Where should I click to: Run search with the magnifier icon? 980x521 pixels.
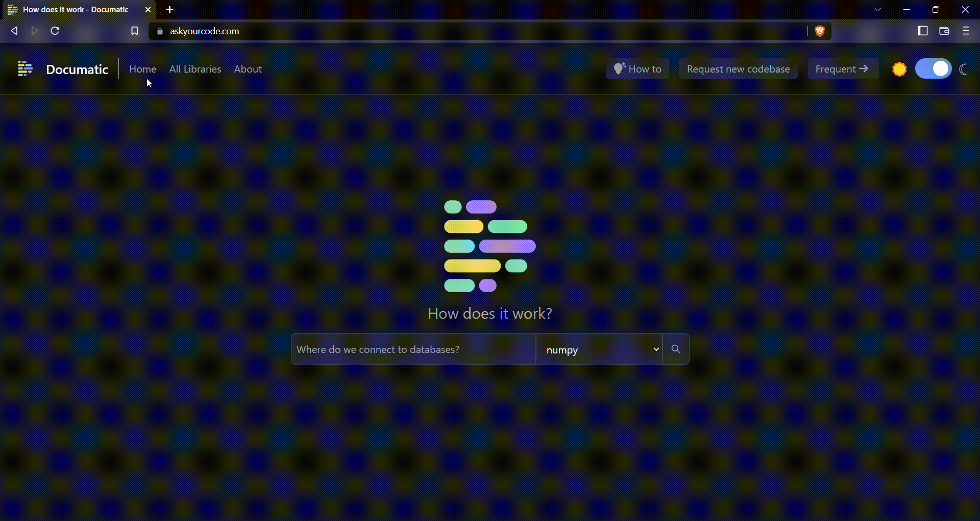(676, 349)
